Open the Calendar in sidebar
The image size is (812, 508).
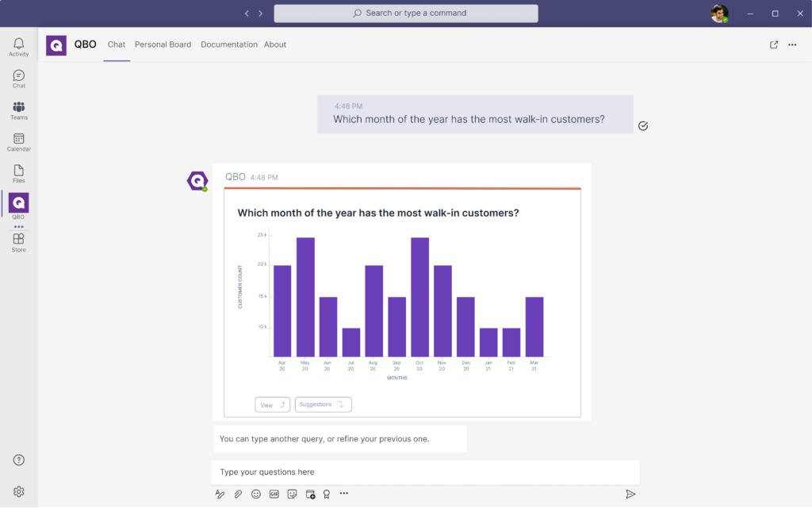coord(18,142)
